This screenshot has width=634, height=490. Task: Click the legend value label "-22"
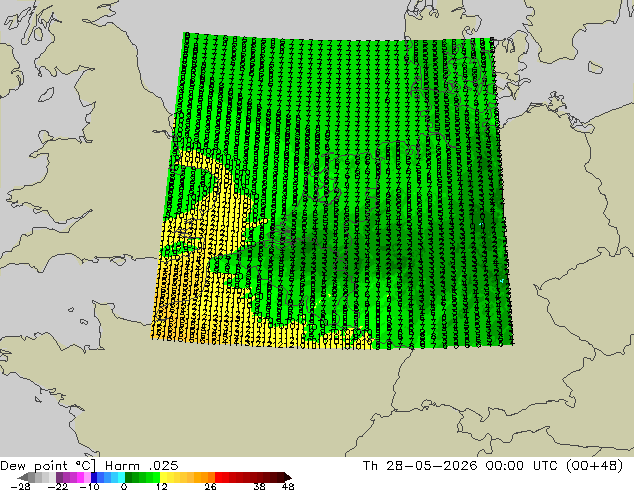click(57, 486)
